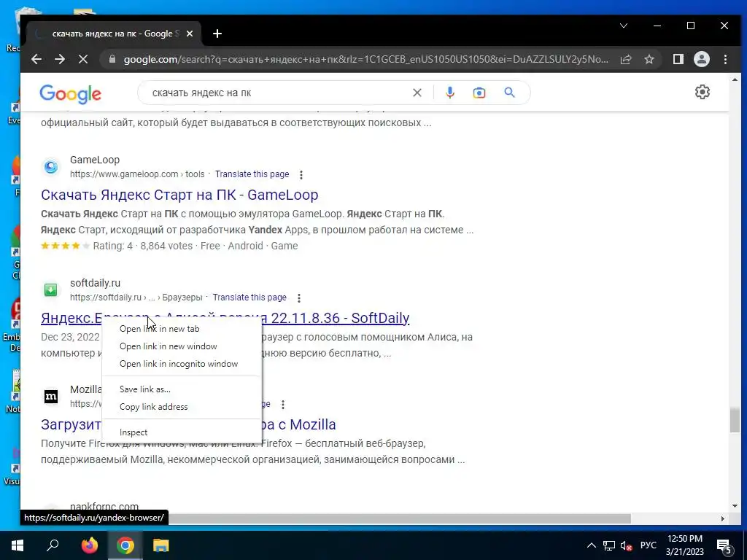The width and height of the screenshot is (747, 560).
Task: Open the taskbar clock and date
Action: 684,545
